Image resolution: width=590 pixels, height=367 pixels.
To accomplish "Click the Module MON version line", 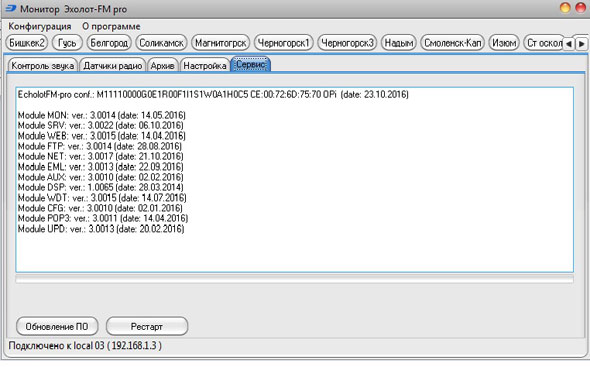I will pos(102,115).
